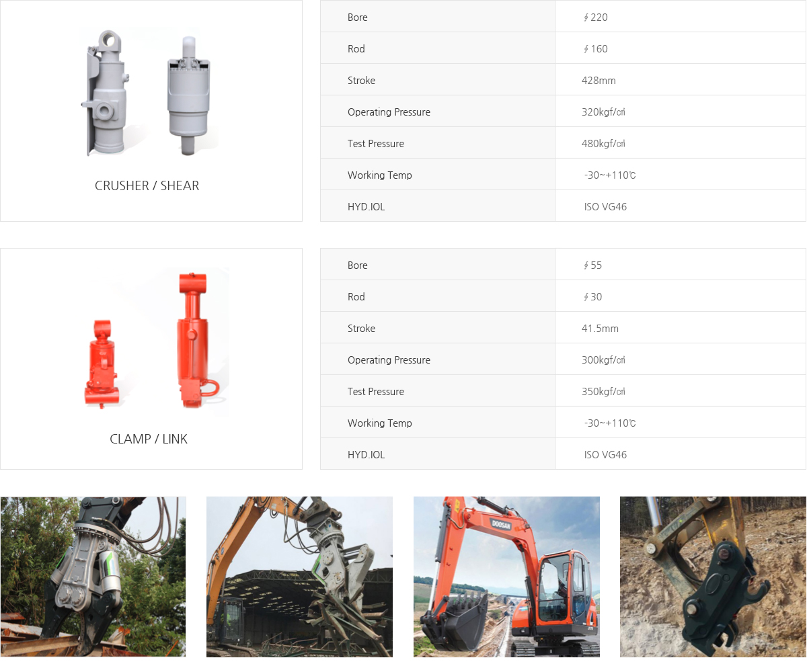
Task: Open the photo of the shear at the scrap warehouse
Action: (x=299, y=577)
